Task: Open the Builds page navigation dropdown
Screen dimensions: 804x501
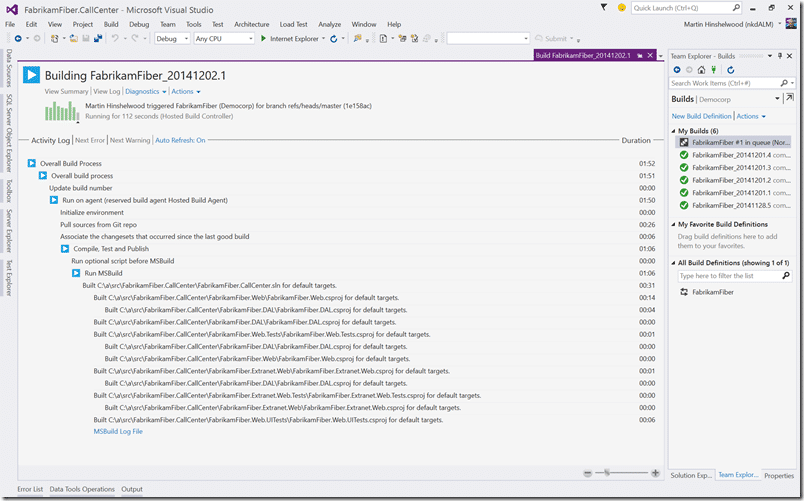Action: pyautogui.click(x=777, y=98)
